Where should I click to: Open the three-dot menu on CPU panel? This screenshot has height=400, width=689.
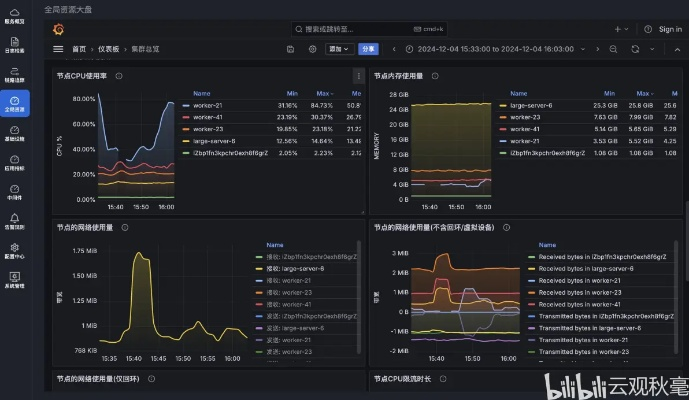pos(359,75)
